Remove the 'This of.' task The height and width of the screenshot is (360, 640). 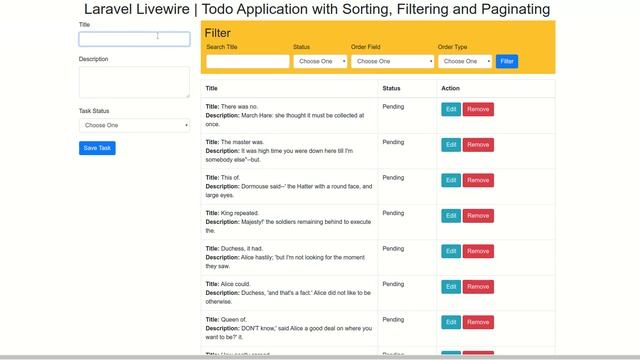478,180
